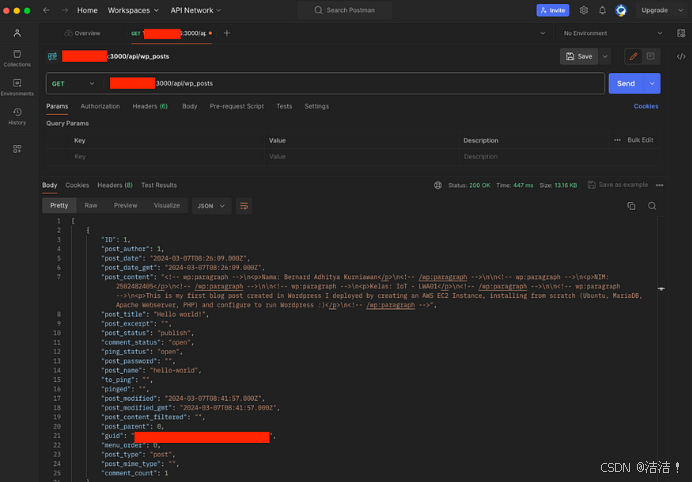
Task: Click Bulk Edit in query params
Action: 640,140
